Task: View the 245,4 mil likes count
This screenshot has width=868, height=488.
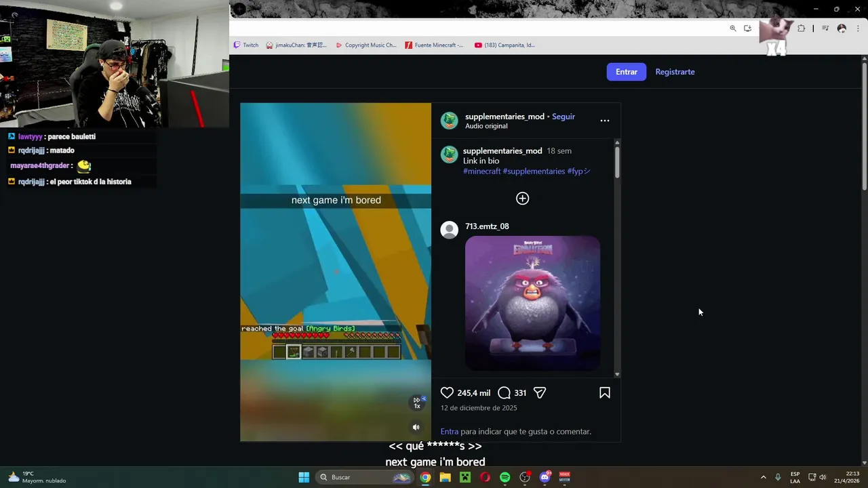Action: pyautogui.click(x=473, y=393)
